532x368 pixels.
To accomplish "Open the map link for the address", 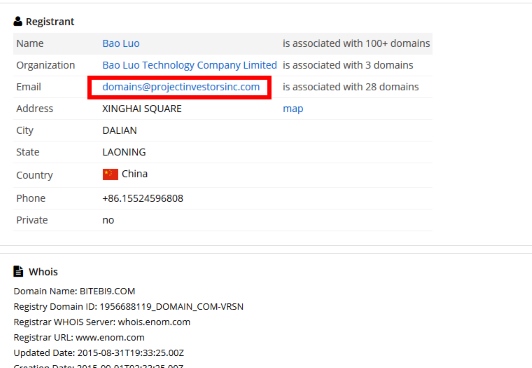I will point(293,109).
